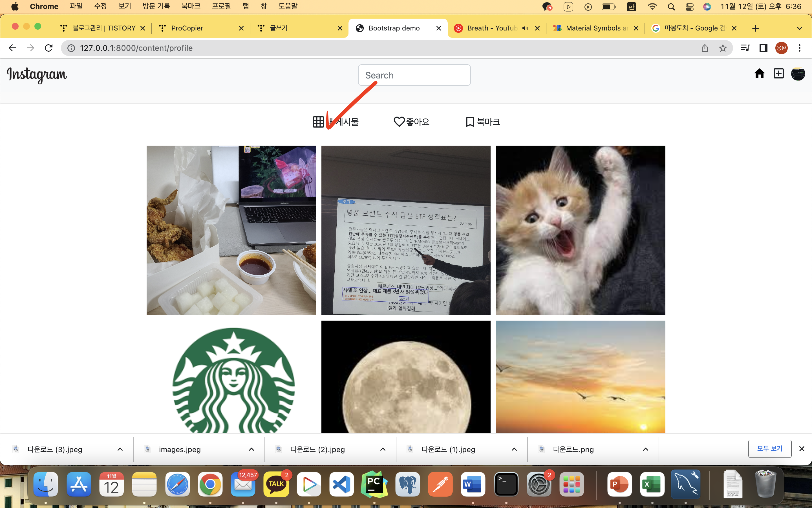This screenshot has width=812, height=508.
Task: Open Control Center in menu bar
Action: pyautogui.click(x=689, y=7)
